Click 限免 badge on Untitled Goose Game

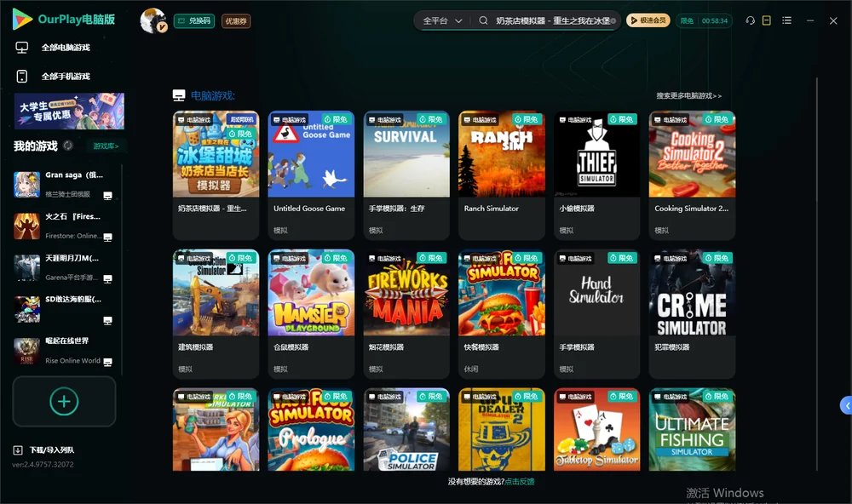tap(336, 119)
